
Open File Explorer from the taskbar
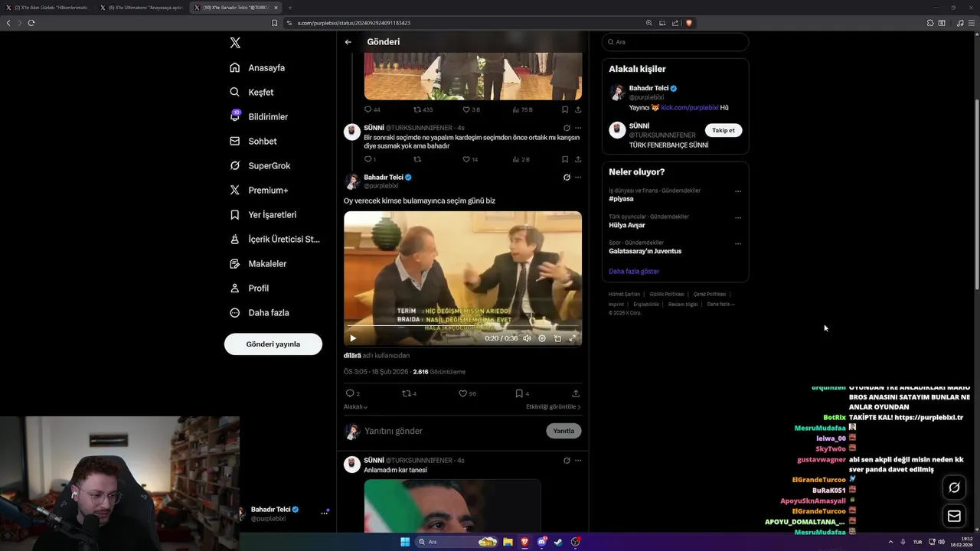[x=508, y=542]
